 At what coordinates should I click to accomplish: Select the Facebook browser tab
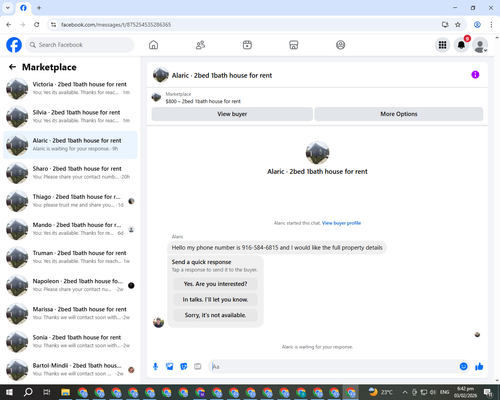point(23,8)
